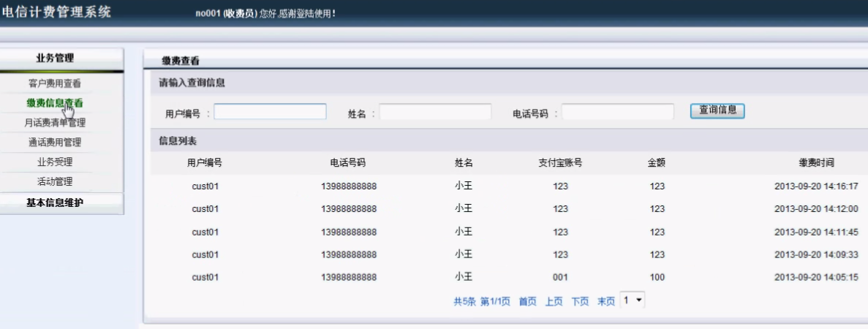The height and width of the screenshot is (329, 868).
Task: Click cust01 in the 14:16:17 row
Action: [205, 186]
